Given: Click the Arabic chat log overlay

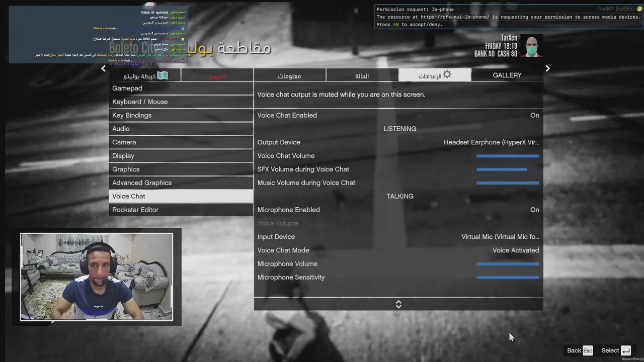Looking at the screenshot, I should pos(98,35).
